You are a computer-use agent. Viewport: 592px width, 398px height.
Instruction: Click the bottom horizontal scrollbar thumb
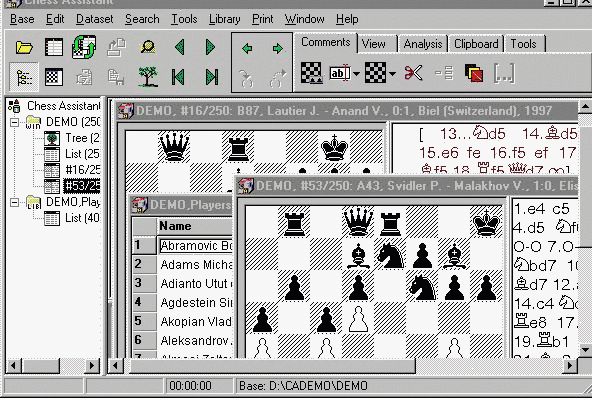[x=273, y=366]
